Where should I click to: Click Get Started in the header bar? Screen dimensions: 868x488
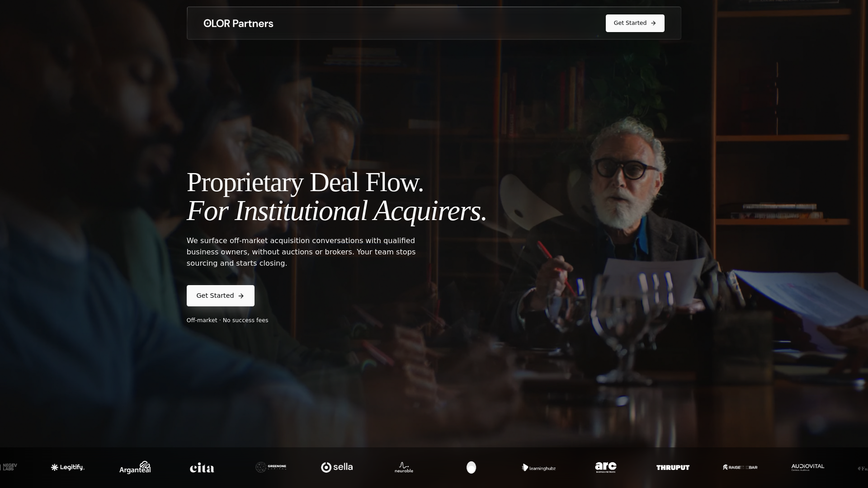[x=635, y=23]
